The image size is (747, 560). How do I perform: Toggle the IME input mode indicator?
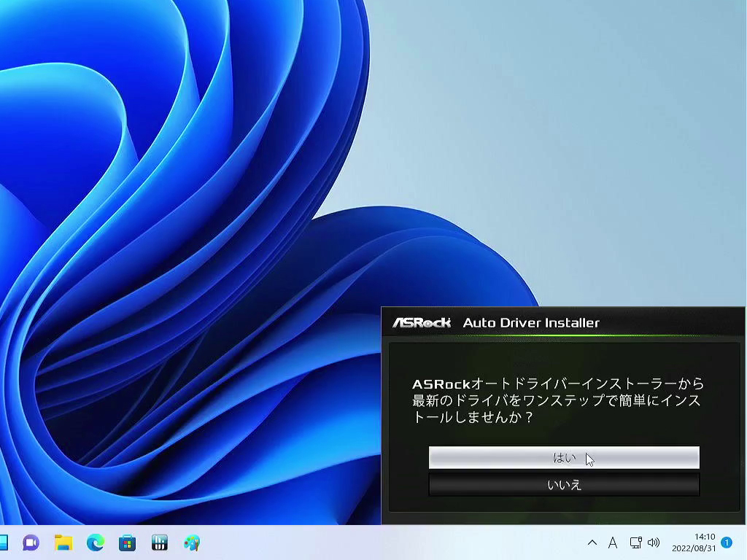click(613, 542)
